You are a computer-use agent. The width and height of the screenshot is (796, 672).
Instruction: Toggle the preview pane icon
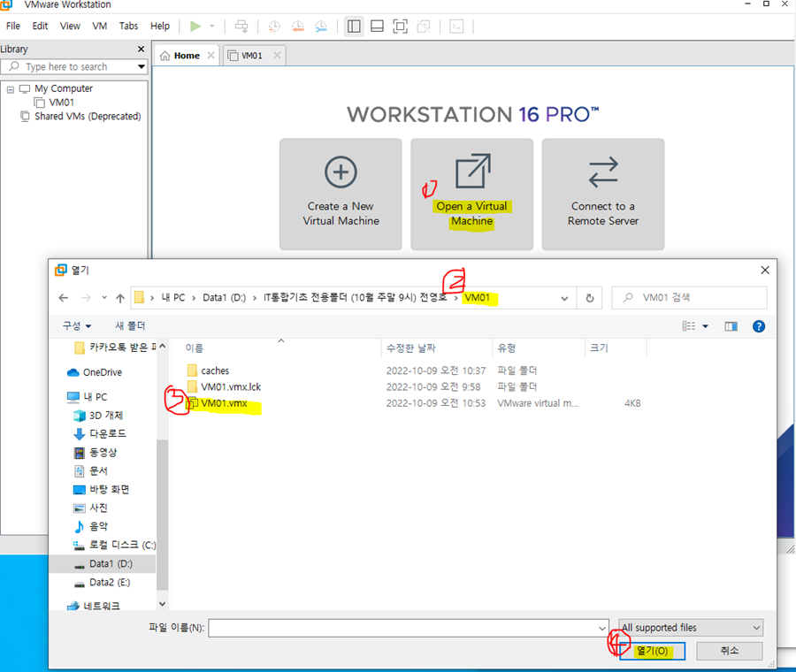731,326
